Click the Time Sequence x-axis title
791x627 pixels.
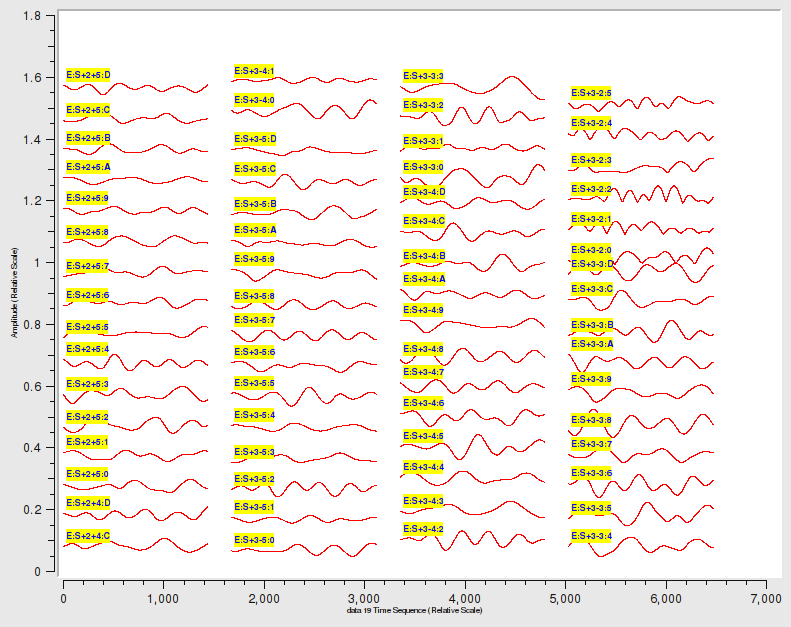[x=414, y=609]
